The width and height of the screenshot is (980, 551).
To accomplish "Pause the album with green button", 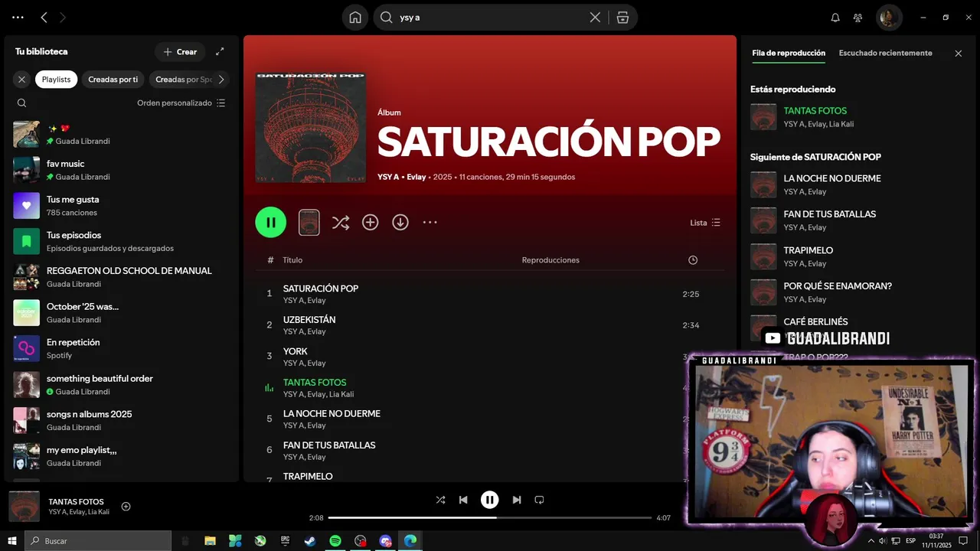I will 271,222.
